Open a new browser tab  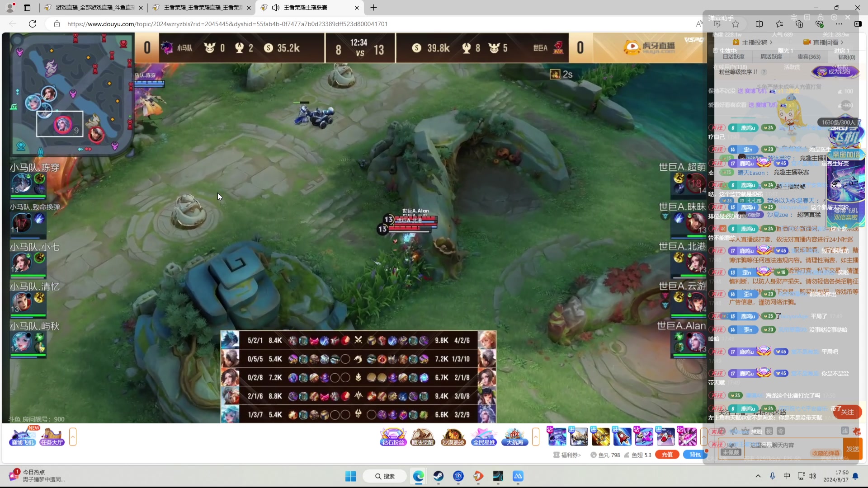(373, 8)
